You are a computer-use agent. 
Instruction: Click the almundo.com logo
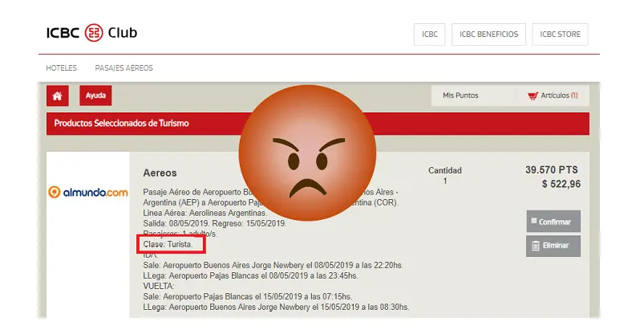pyautogui.click(x=88, y=192)
